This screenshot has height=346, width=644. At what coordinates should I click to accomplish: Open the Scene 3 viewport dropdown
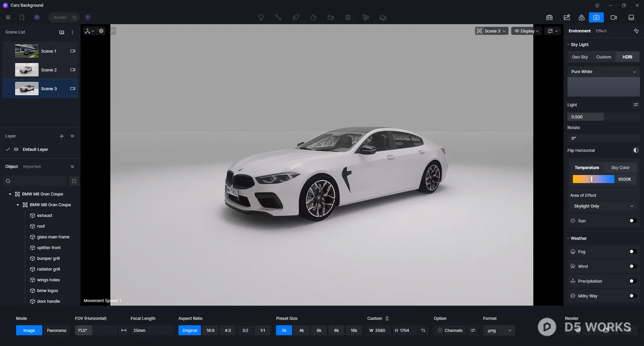pyautogui.click(x=492, y=31)
